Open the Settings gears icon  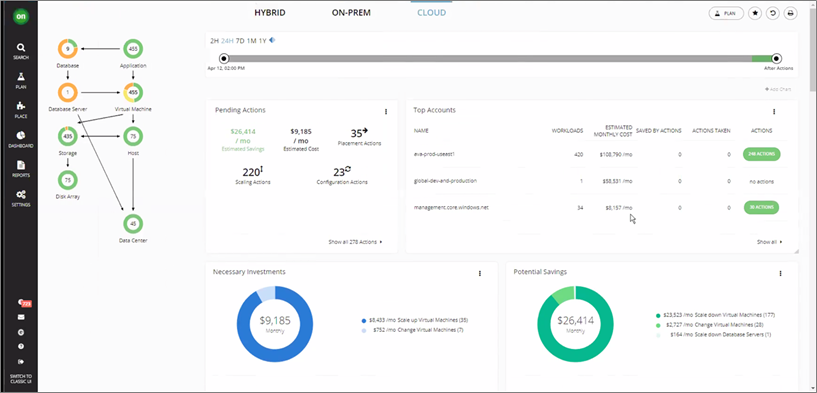[21, 194]
